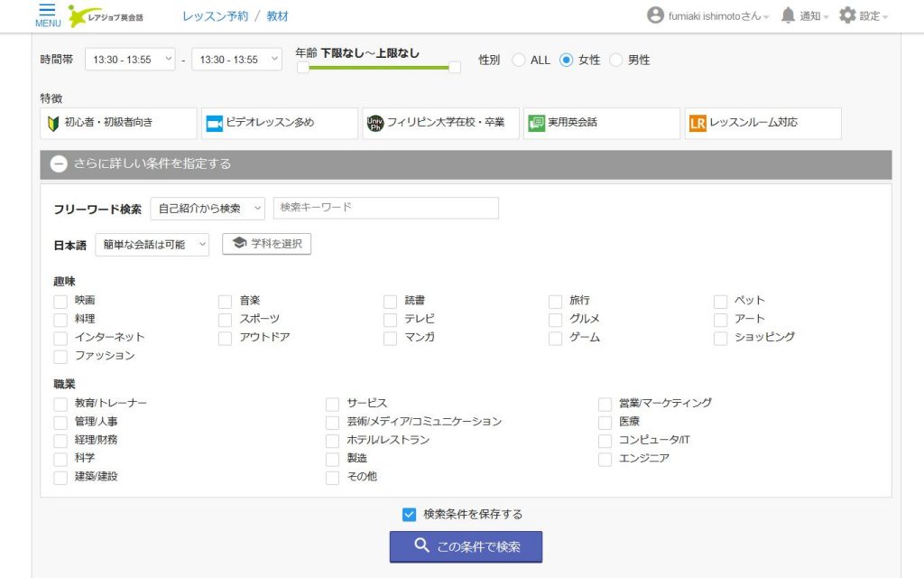
Task: Select the ビデオレッスン多め feature tag
Action: (280, 123)
